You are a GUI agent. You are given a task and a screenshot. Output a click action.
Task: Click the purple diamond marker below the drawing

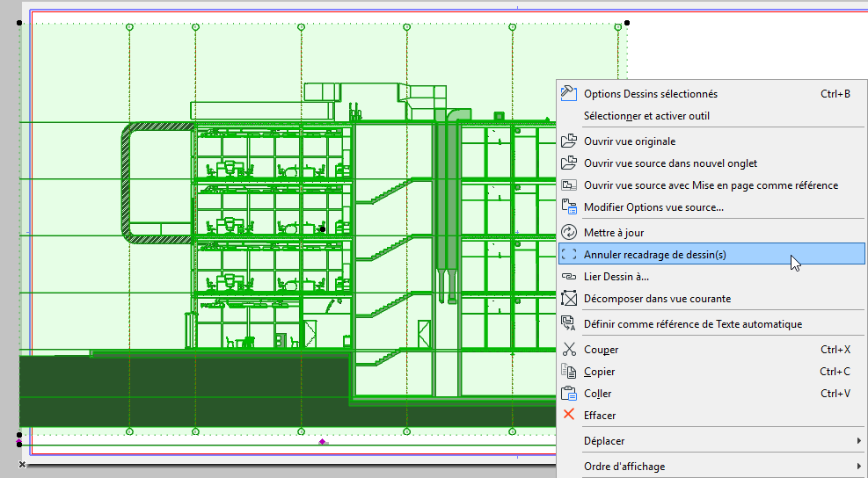[323, 441]
